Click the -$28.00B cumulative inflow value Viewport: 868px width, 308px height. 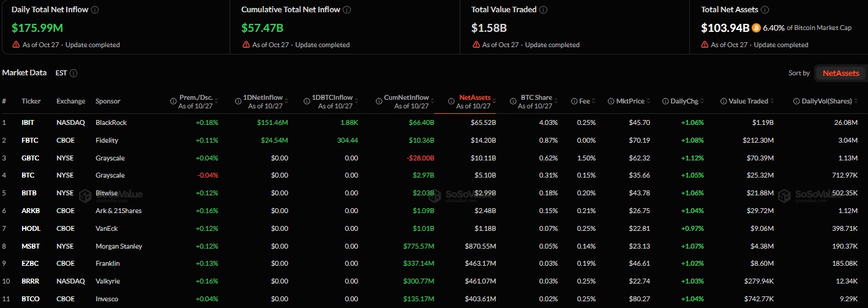point(419,158)
